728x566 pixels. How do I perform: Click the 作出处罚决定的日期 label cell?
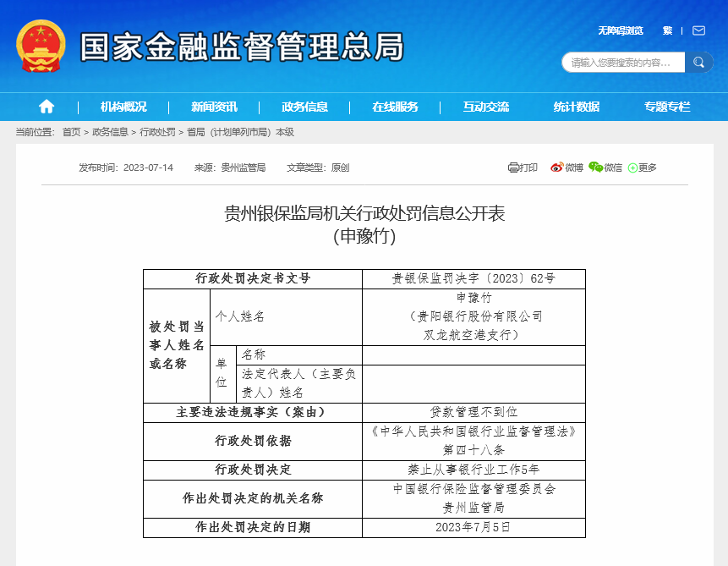253,527
